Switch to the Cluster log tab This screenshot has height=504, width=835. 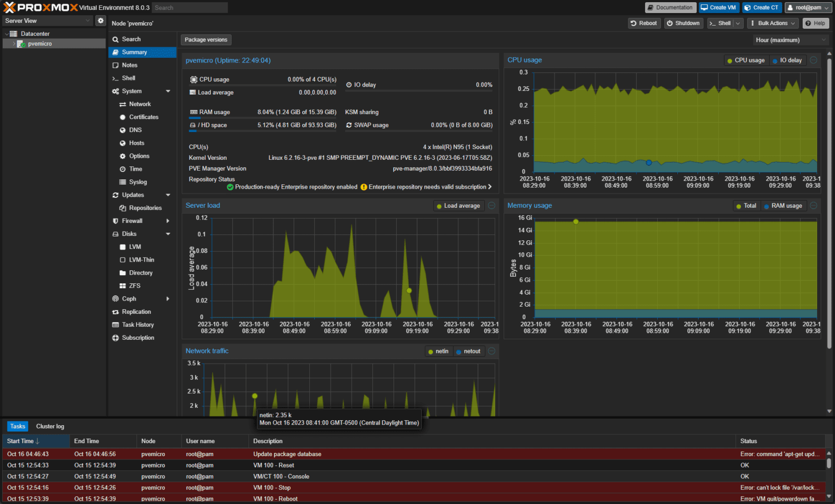(49, 426)
